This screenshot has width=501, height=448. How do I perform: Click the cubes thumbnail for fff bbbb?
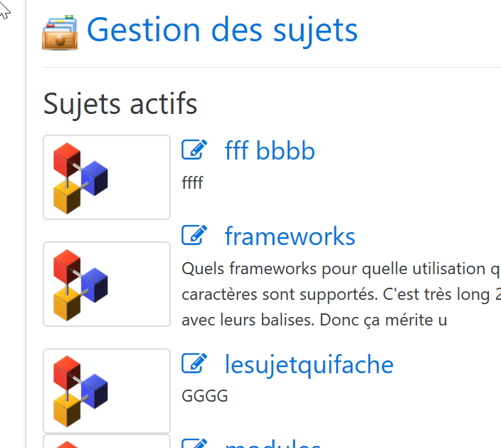(x=107, y=177)
